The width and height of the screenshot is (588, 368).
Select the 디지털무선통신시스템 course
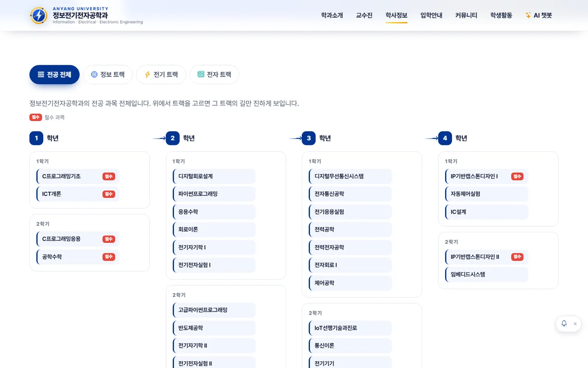[x=351, y=176]
